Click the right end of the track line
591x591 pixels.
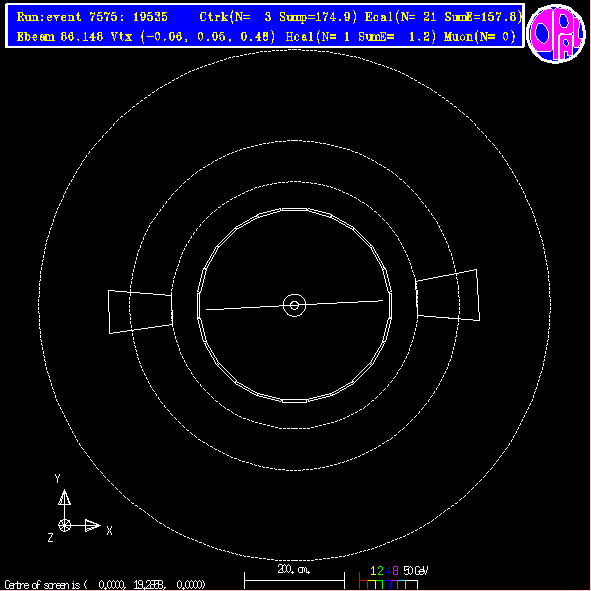coord(382,300)
